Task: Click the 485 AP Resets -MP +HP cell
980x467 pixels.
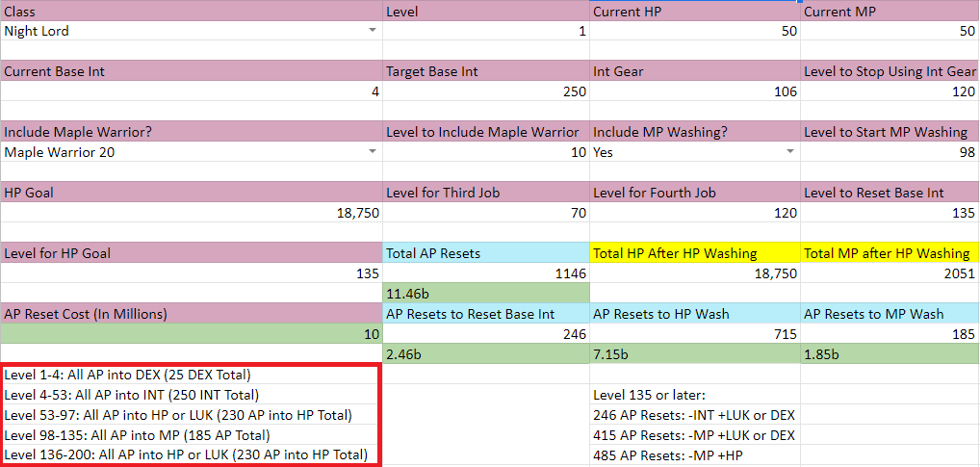Action: coord(694,454)
